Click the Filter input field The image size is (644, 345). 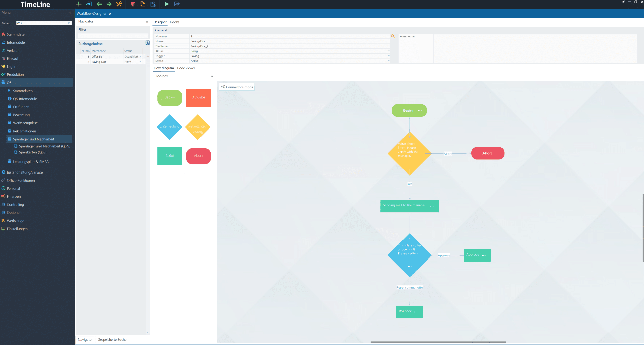[113, 36]
